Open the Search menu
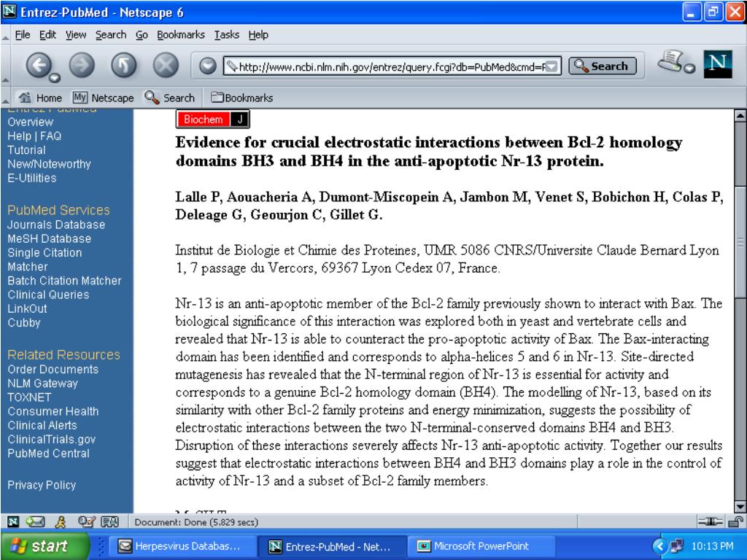747x560 pixels. point(111,35)
